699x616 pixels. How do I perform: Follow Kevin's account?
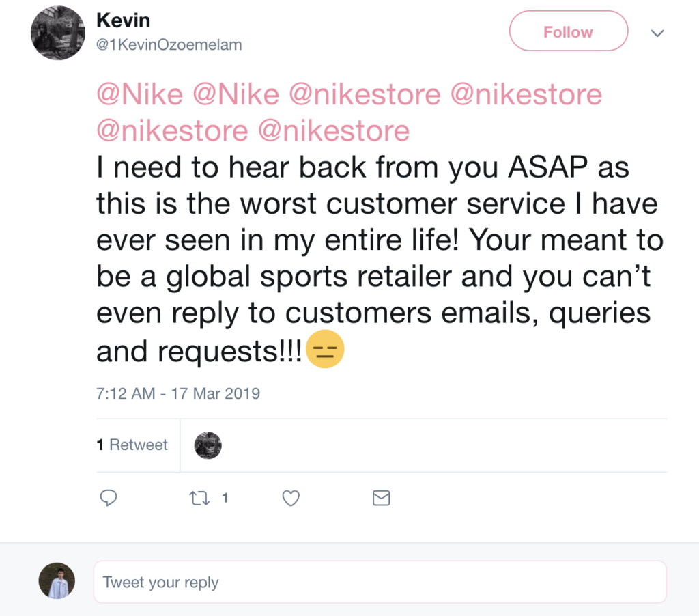click(x=568, y=31)
